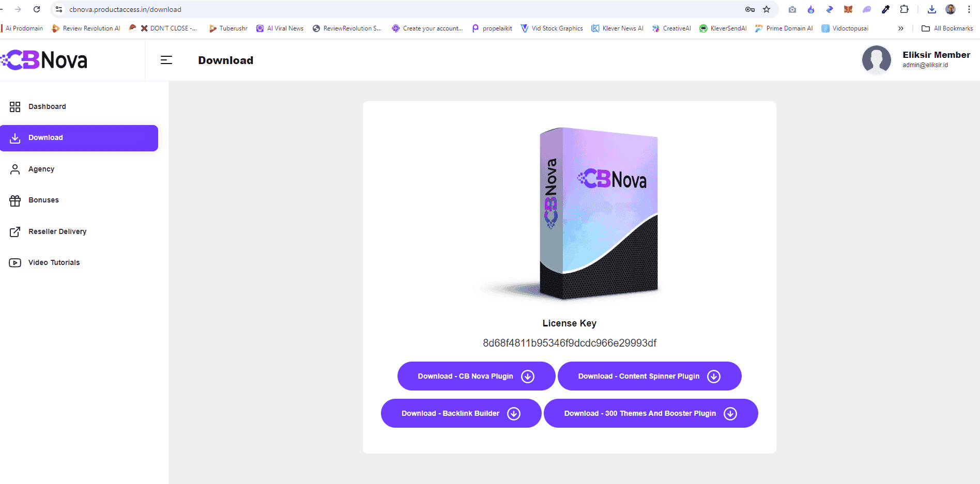Download the Content Spinner Plugin
This screenshot has width=980, height=484.
point(649,376)
